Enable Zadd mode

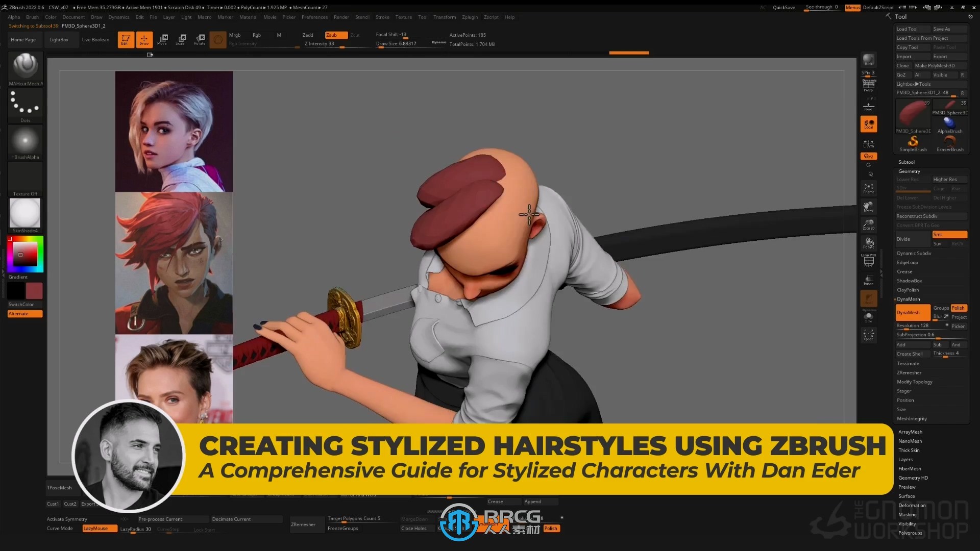point(308,35)
